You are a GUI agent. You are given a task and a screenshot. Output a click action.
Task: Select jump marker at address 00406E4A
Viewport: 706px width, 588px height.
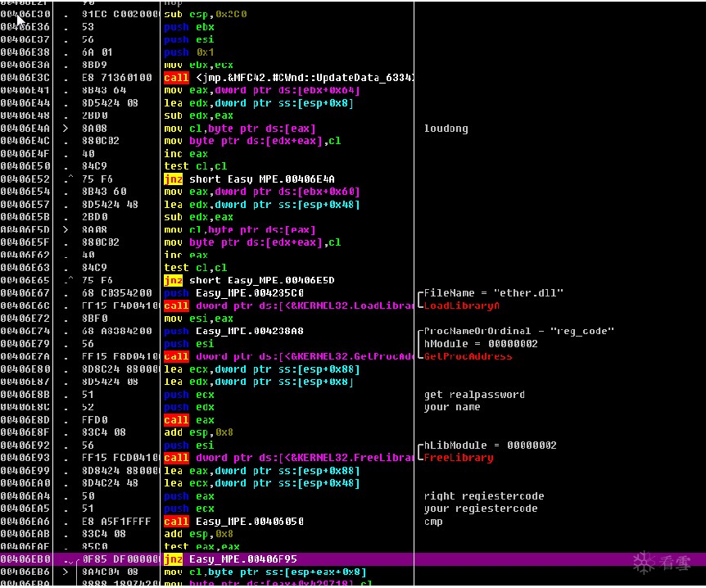click(x=66, y=129)
